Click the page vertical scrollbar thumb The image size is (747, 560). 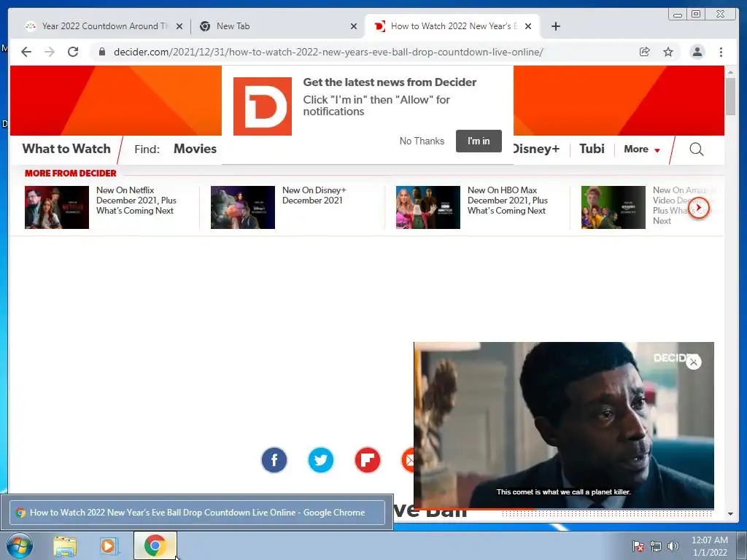coord(730,96)
